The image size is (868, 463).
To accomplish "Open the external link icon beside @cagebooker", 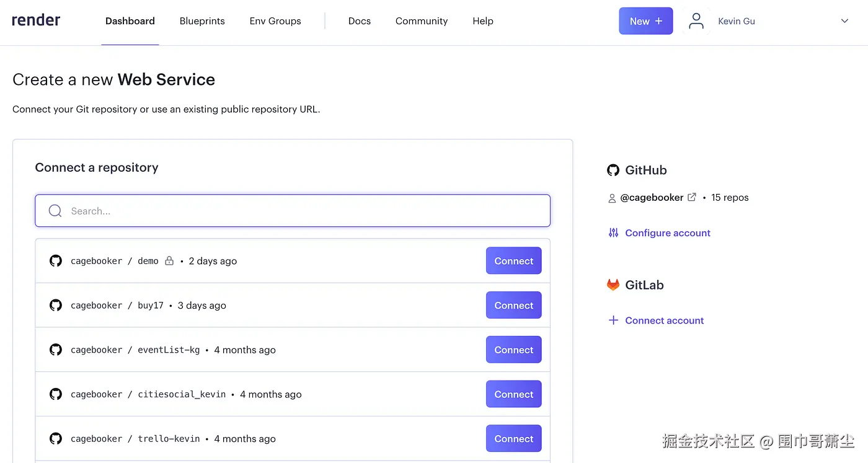I will click(x=692, y=197).
